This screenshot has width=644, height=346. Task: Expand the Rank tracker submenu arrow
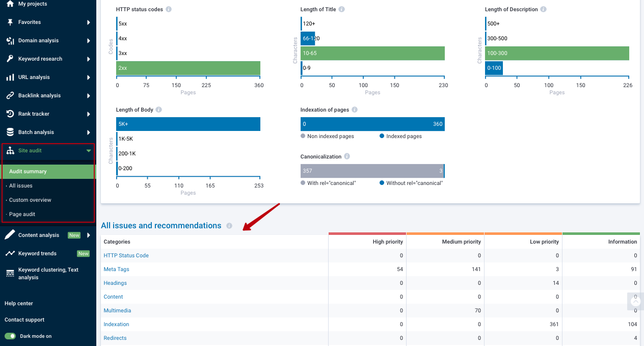(89, 114)
